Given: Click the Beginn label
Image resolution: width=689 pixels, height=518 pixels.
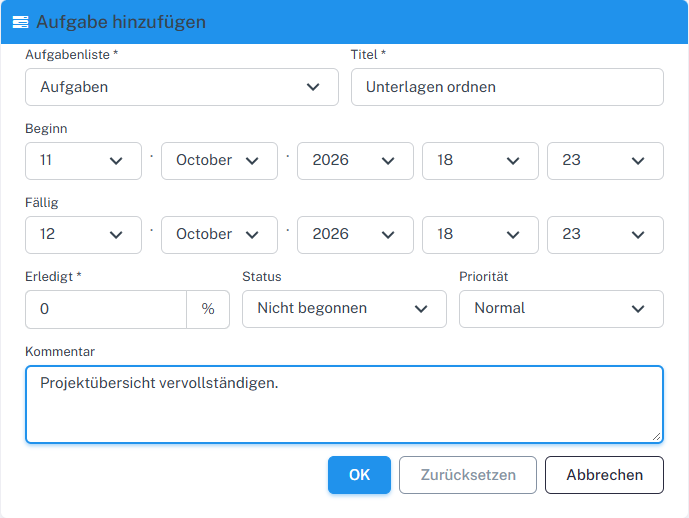Looking at the screenshot, I should (x=46, y=129).
